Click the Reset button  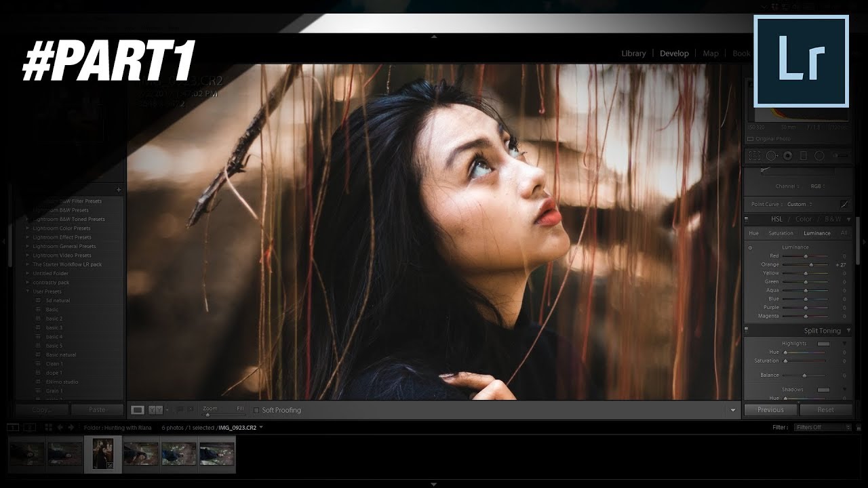click(825, 410)
